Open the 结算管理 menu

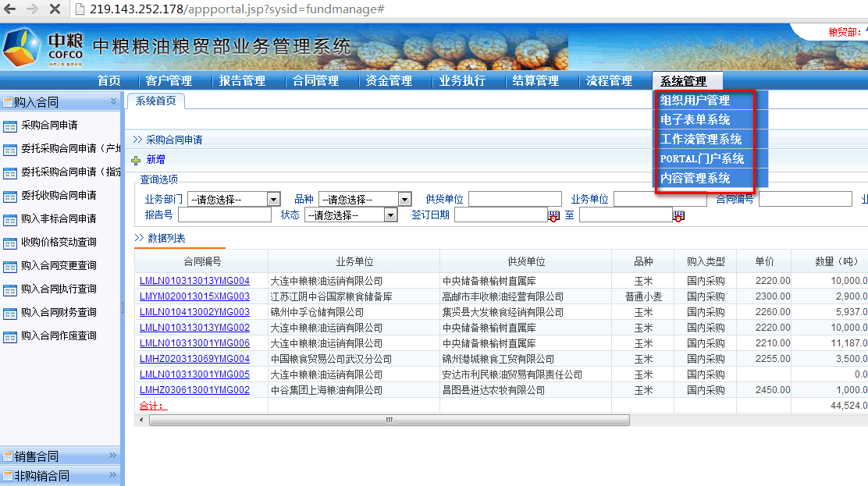click(x=535, y=81)
